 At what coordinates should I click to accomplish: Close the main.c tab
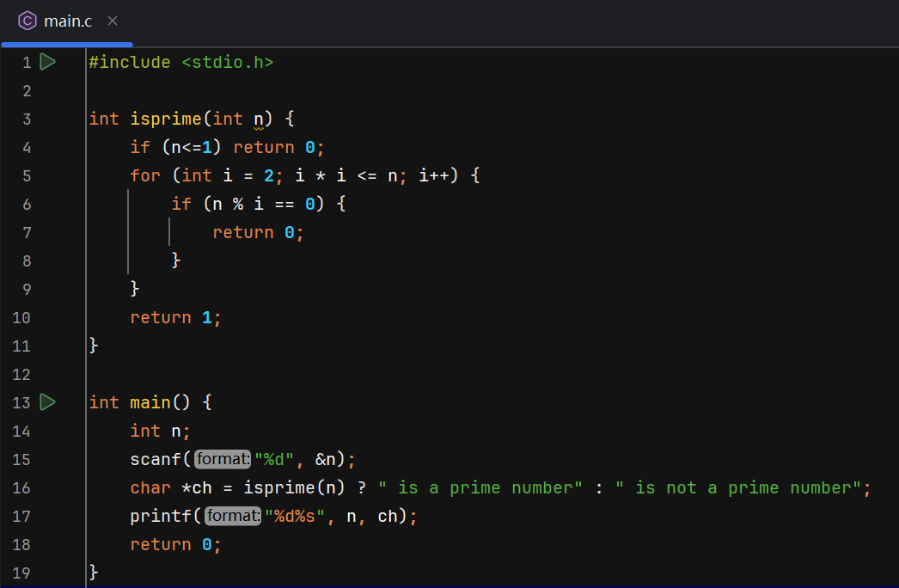[111, 21]
